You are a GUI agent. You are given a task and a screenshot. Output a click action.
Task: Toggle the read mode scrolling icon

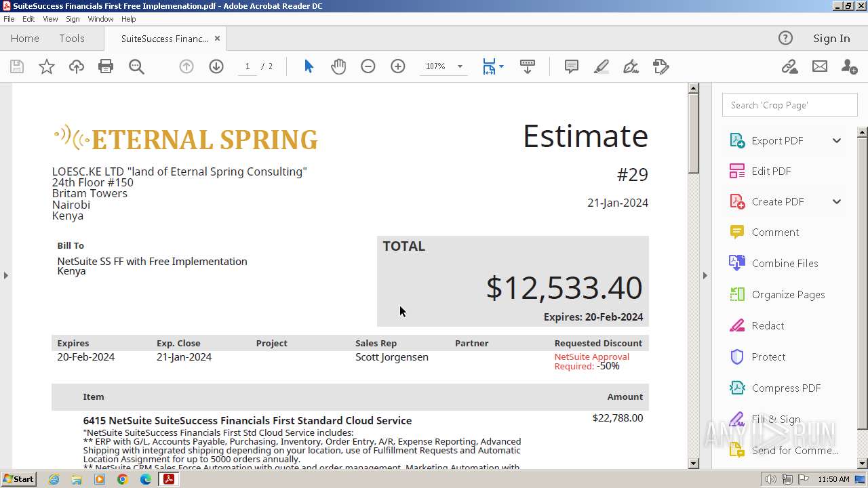pos(527,66)
